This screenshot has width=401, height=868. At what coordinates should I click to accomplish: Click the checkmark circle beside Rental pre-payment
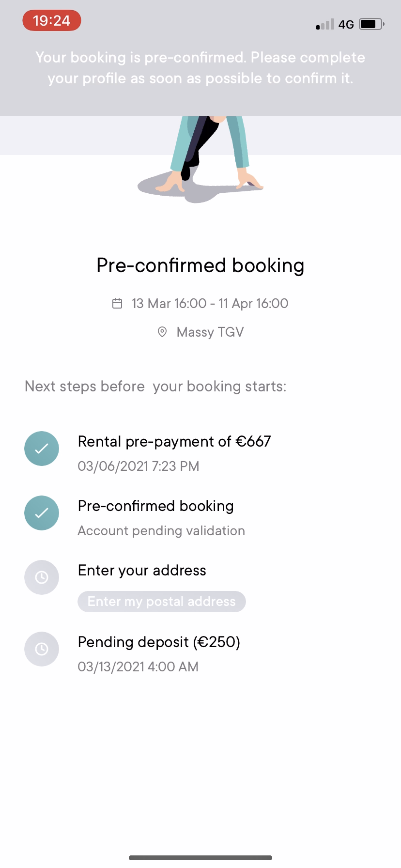[42, 449]
